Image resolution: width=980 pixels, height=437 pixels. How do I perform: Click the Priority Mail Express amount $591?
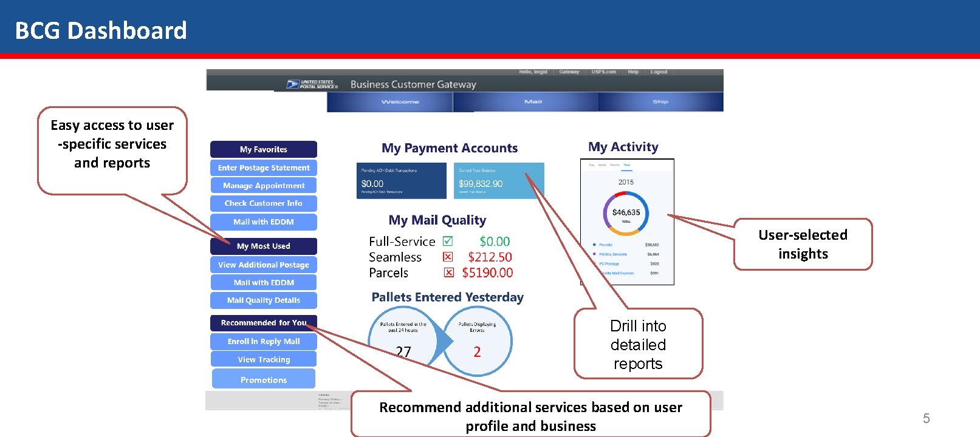point(654,273)
